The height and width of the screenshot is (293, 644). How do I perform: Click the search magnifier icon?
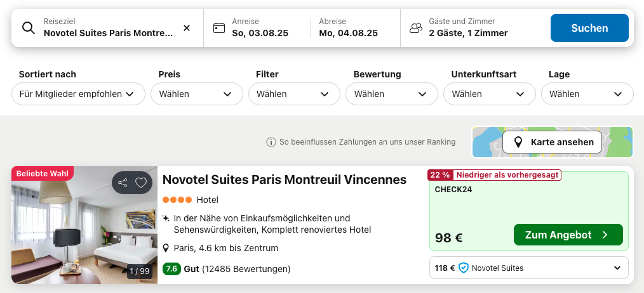29,28
